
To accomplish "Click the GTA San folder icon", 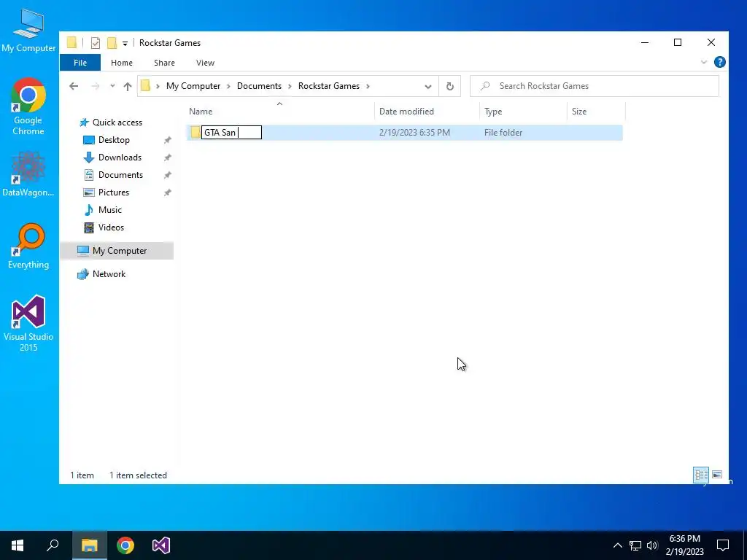I will click(196, 133).
